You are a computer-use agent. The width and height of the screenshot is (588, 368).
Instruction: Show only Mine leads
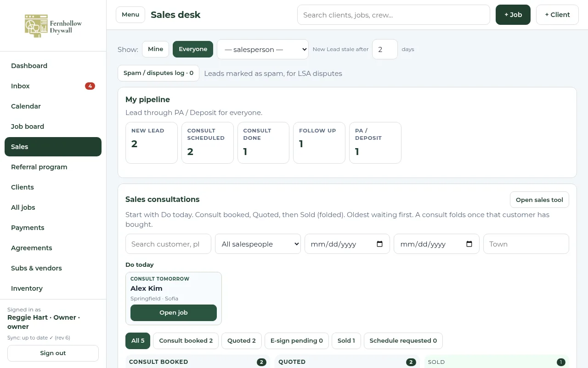(155, 49)
